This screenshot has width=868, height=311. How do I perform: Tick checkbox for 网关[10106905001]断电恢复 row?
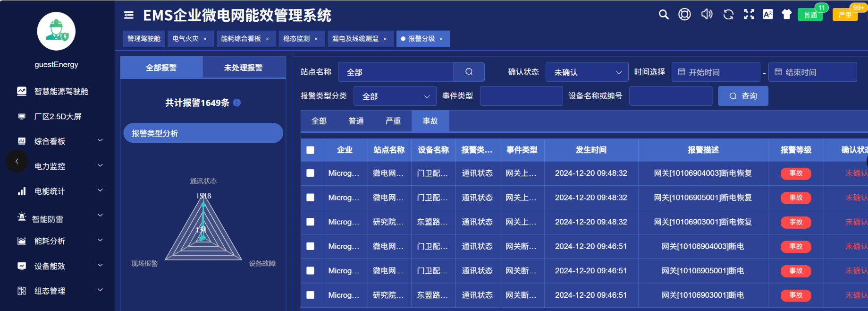(310, 197)
